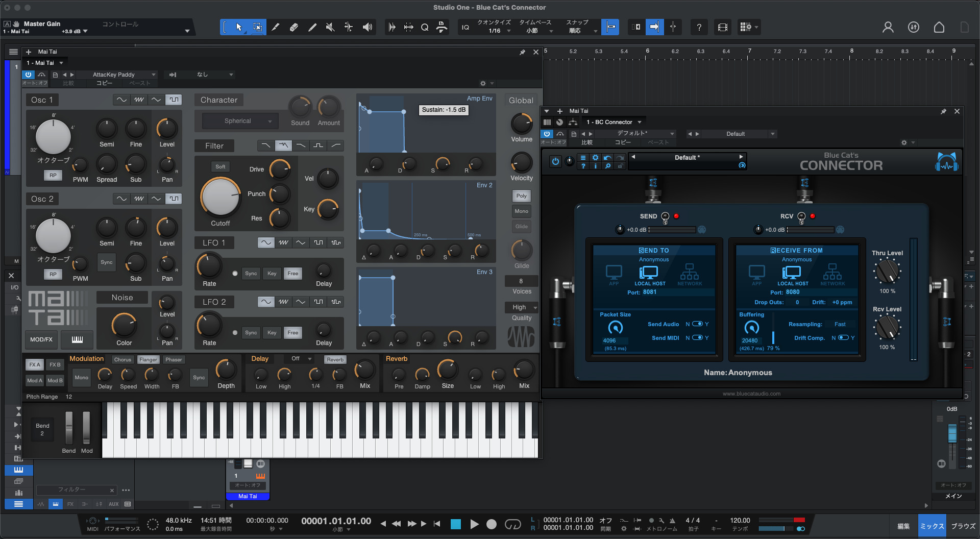The image size is (980, 539).
Task: Click Blue Cat Connector undo arrow
Action: click(607, 158)
